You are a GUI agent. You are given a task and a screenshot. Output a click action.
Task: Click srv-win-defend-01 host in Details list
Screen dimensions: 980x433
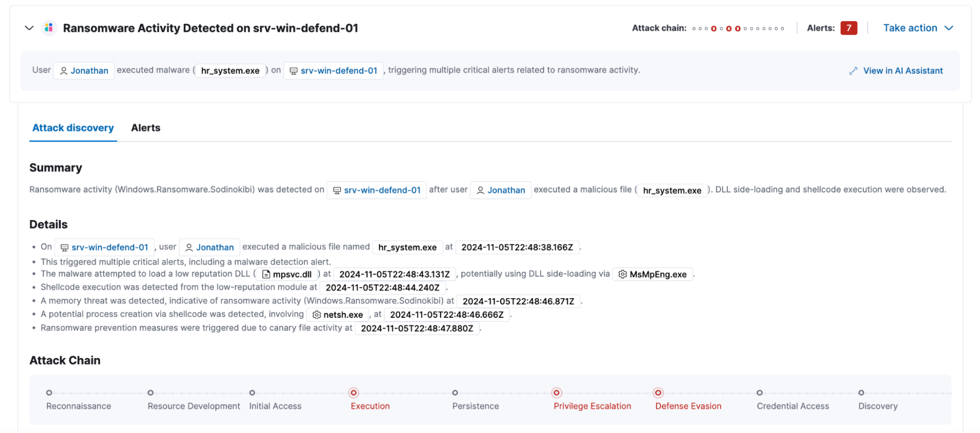tap(104, 247)
